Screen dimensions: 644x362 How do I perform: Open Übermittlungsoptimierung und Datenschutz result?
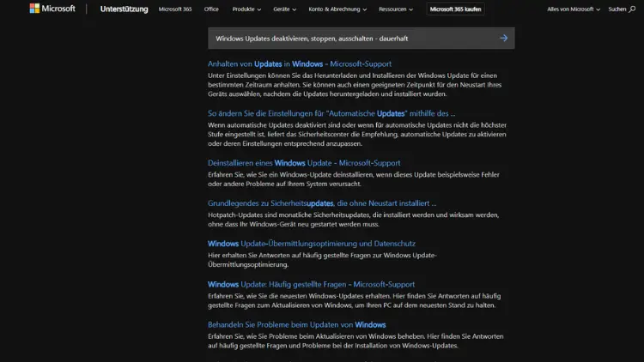tap(312, 244)
